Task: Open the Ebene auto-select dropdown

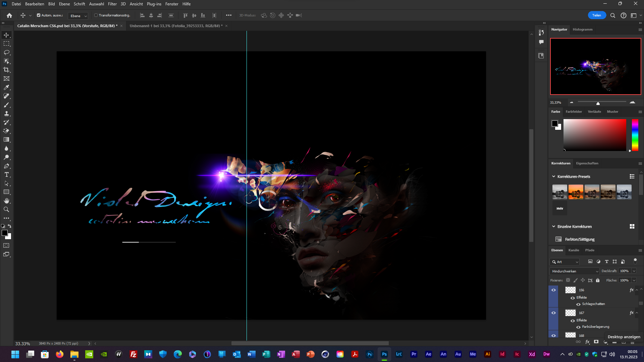Action: 78,16
